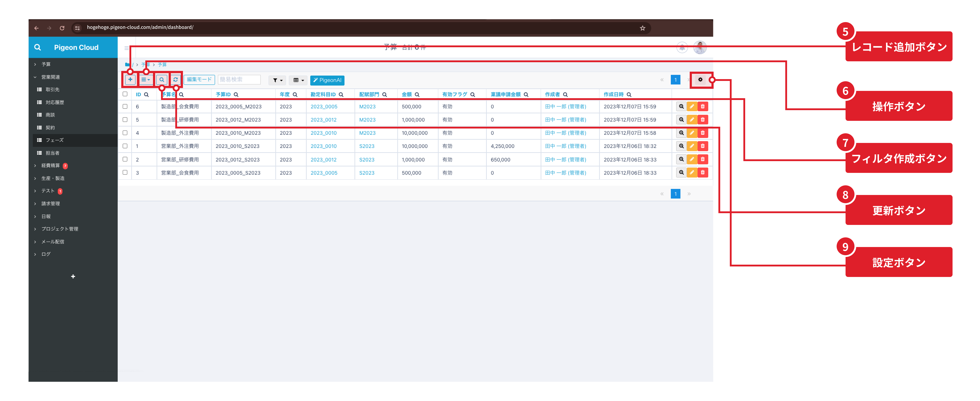Click the delete trash icon for record 6
This screenshot has height=401, width=980.
[x=703, y=106]
